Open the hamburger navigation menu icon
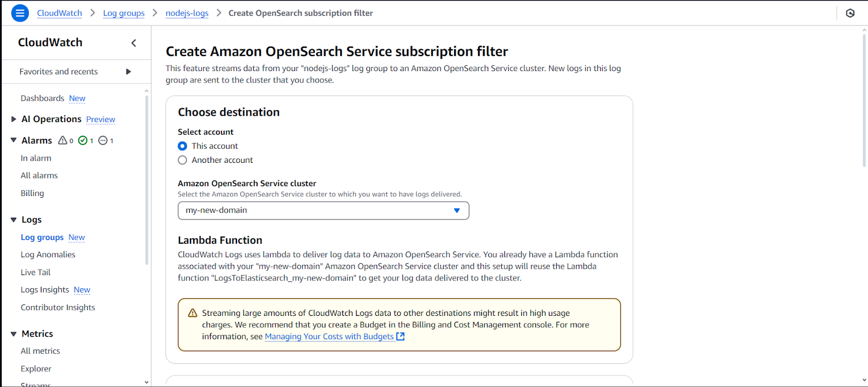868x387 pixels. click(x=20, y=13)
